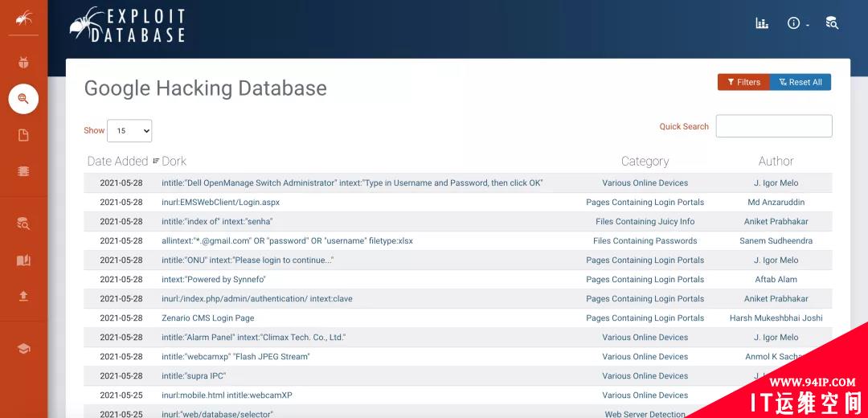Open the inurl:EMSWebClient/Login.aspx dork
This screenshot has width=868, height=418.
click(221, 202)
